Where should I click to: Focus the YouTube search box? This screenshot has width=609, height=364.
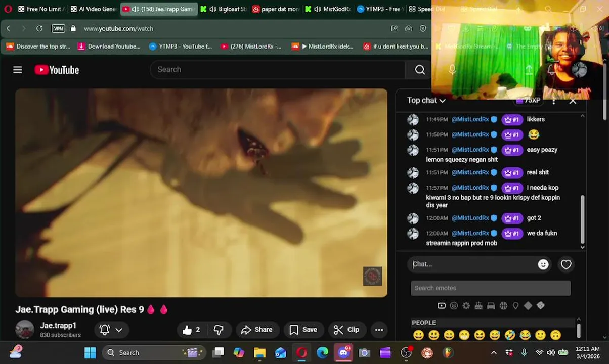[277, 70]
